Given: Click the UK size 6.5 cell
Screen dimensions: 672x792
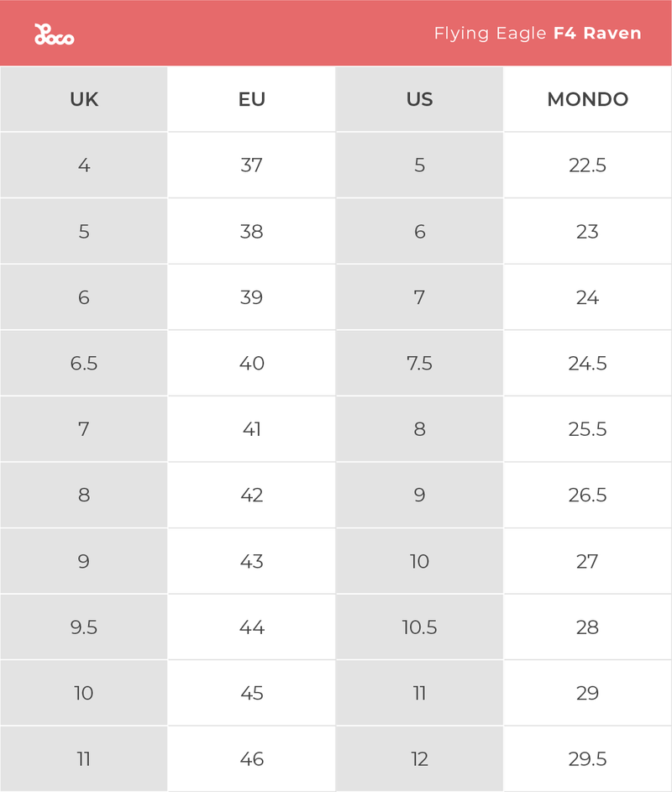Looking at the screenshot, I should pyautogui.click(x=84, y=363).
